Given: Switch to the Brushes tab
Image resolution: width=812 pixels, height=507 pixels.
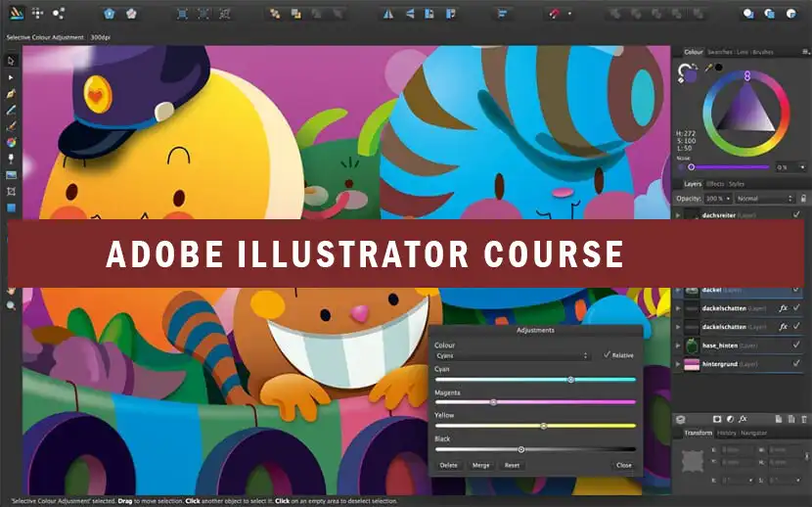Looking at the screenshot, I should [x=763, y=52].
